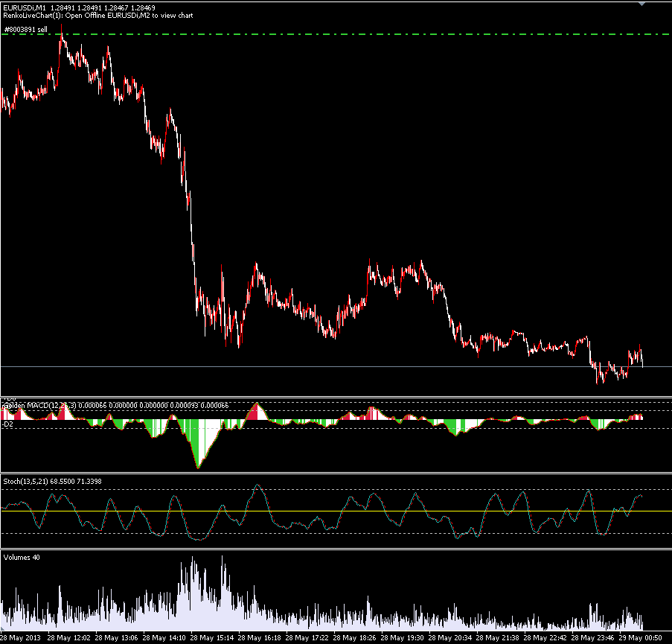Click the "29 May 00:50" time label
This screenshot has height=644, width=672.
pos(640,637)
